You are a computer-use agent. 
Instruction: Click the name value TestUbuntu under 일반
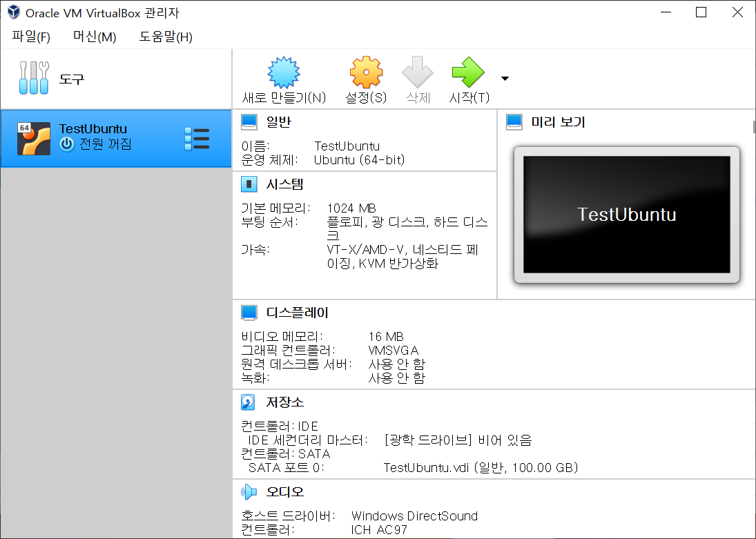tap(347, 146)
